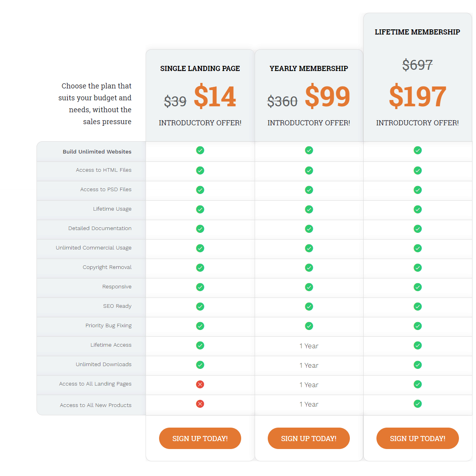Click the Lifetime Membership checkmark for Access to PSD Files
The height and width of the screenshot is (476, 476).
pyautogui.click(x=417, y=190)
